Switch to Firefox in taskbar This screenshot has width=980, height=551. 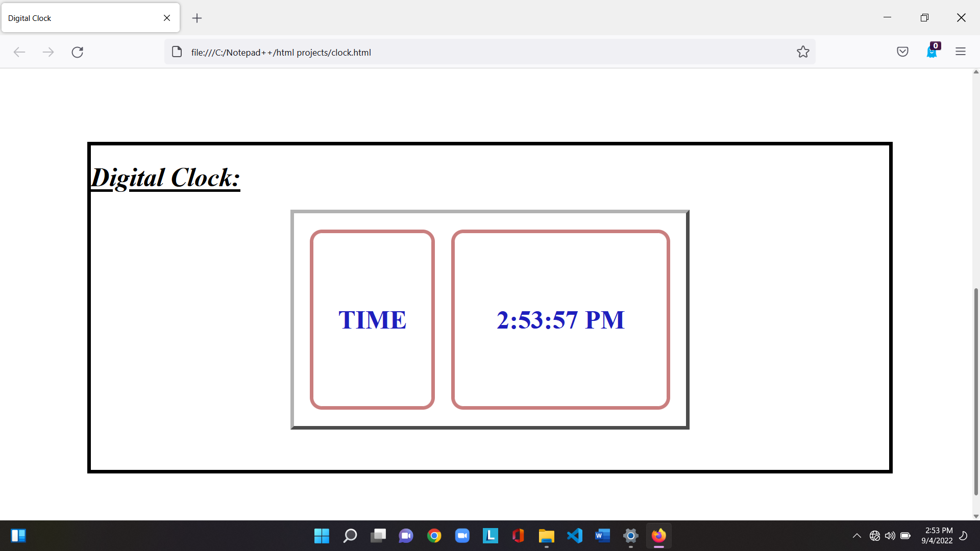[x=659, y=536]
